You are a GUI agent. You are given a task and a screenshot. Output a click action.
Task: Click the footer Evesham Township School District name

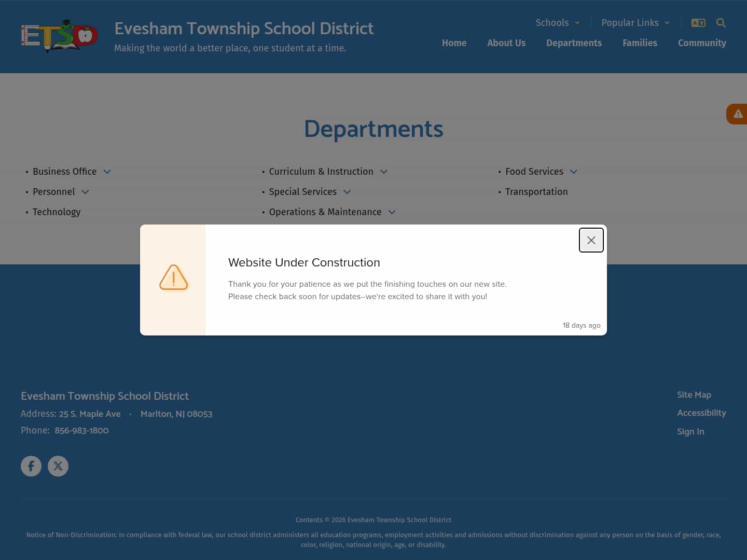tap(105, 396)
